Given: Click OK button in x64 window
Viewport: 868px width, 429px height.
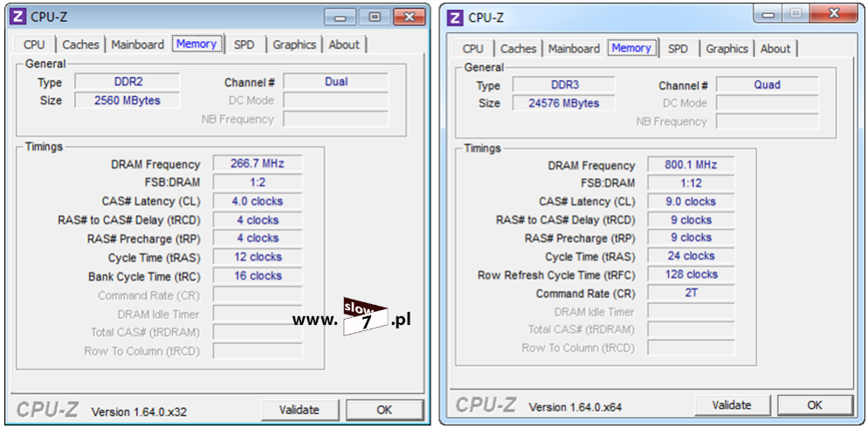Looking at the screenshot, I should coord(815,405).
